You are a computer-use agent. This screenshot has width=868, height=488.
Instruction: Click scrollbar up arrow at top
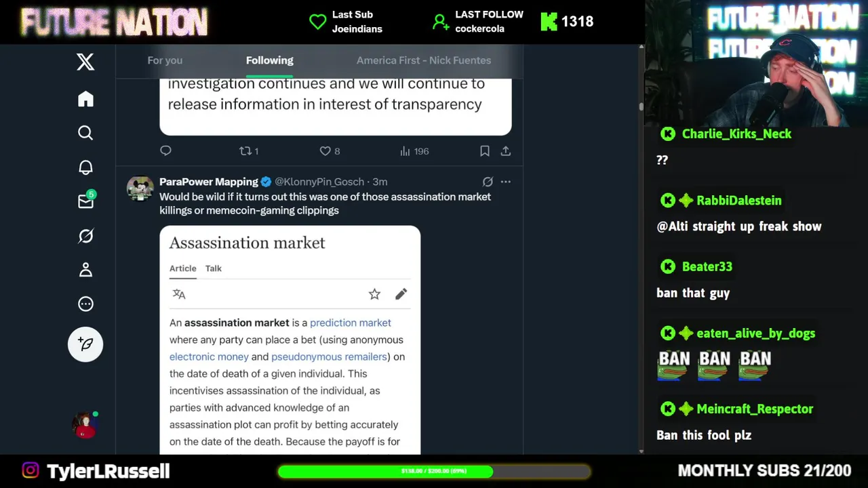click(x=641, y=48)
